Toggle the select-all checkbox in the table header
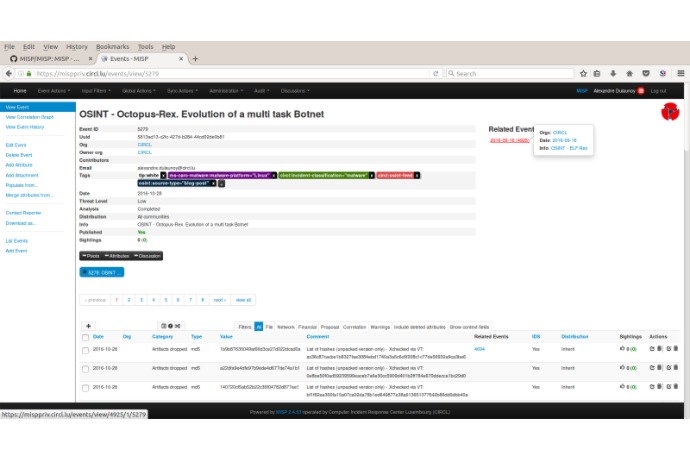This screenshot has width=690, height=460. (85, 338)
